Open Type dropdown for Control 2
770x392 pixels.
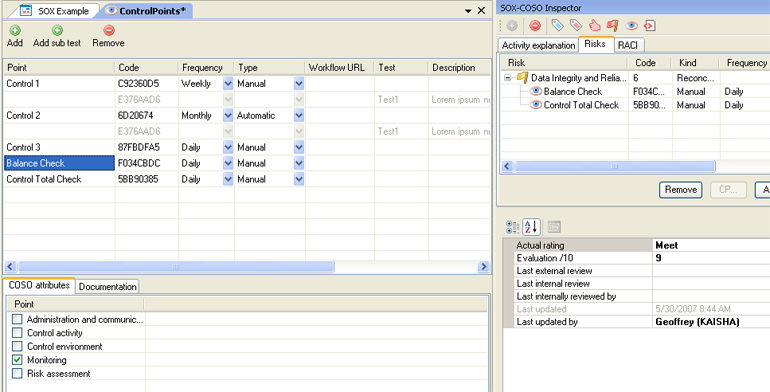click(x=299, y=115)
